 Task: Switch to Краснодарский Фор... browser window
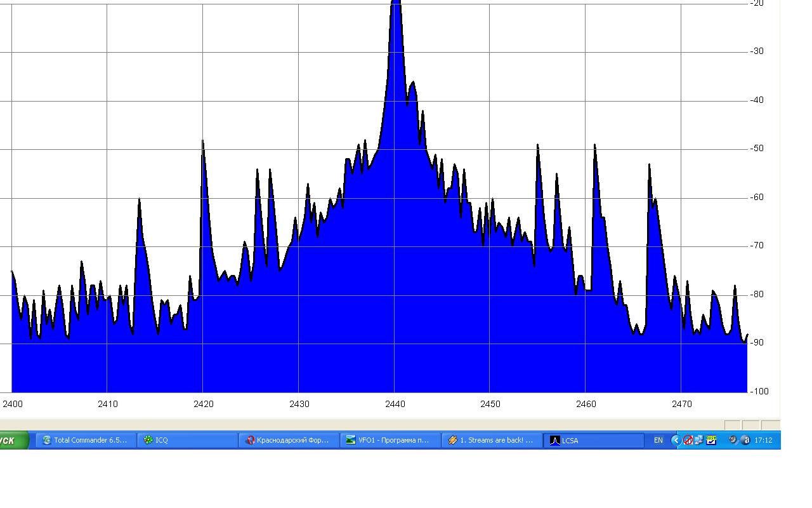289,440
